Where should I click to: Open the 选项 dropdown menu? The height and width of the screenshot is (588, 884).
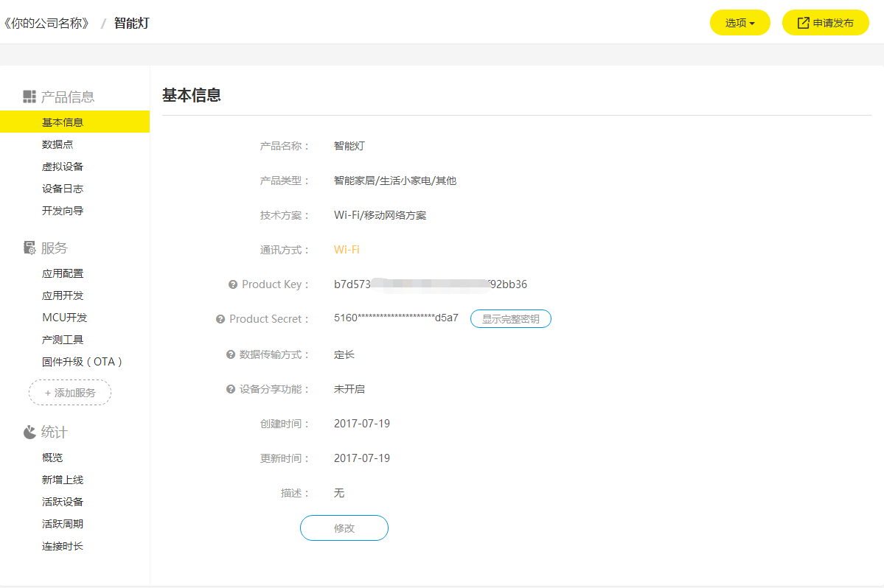(x=739, y=23)
